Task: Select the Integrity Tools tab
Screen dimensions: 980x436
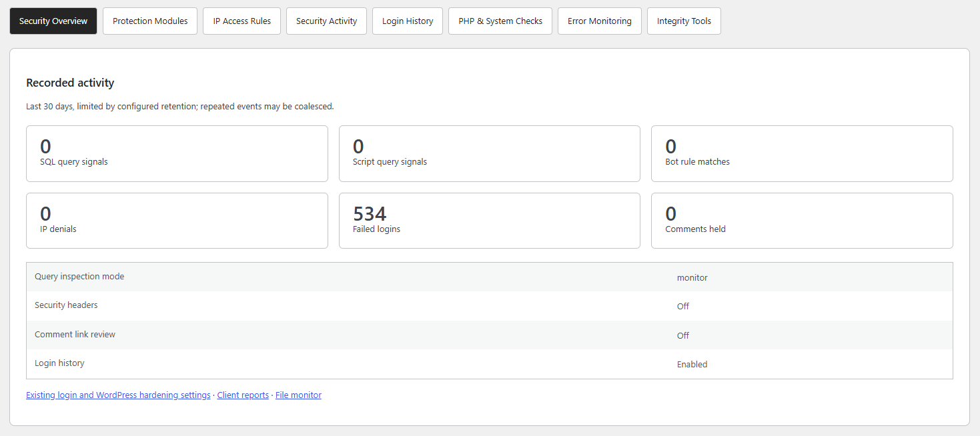Action: click(684, 21)
